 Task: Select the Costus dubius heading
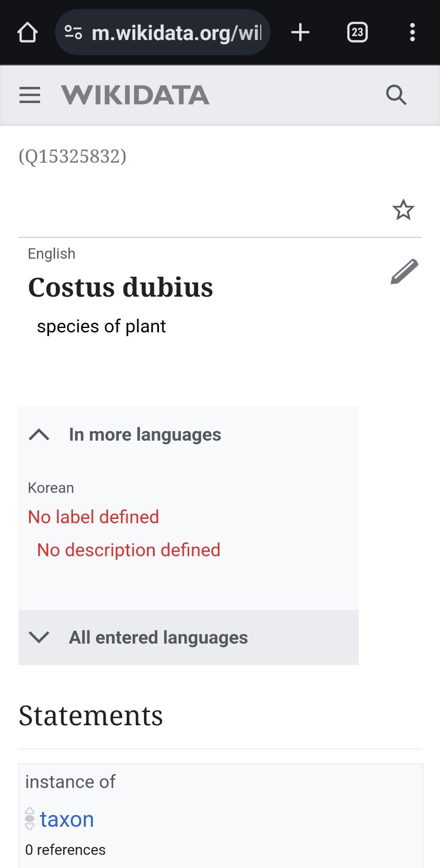[120, 287]
